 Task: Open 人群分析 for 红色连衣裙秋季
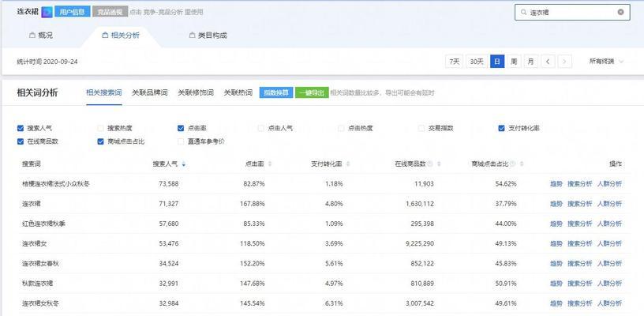coord(609,224)
